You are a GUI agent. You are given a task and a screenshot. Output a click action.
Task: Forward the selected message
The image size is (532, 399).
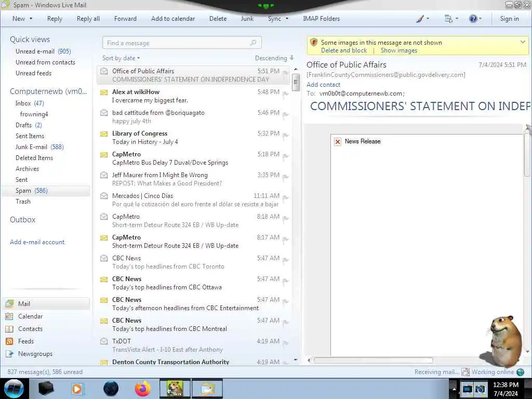tap(125, 19)
